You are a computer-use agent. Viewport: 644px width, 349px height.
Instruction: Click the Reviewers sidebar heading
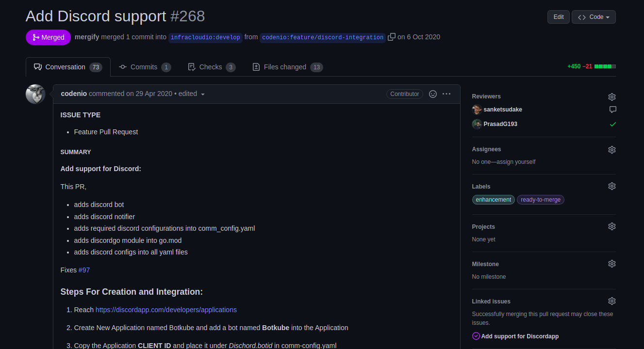[486, 96]
